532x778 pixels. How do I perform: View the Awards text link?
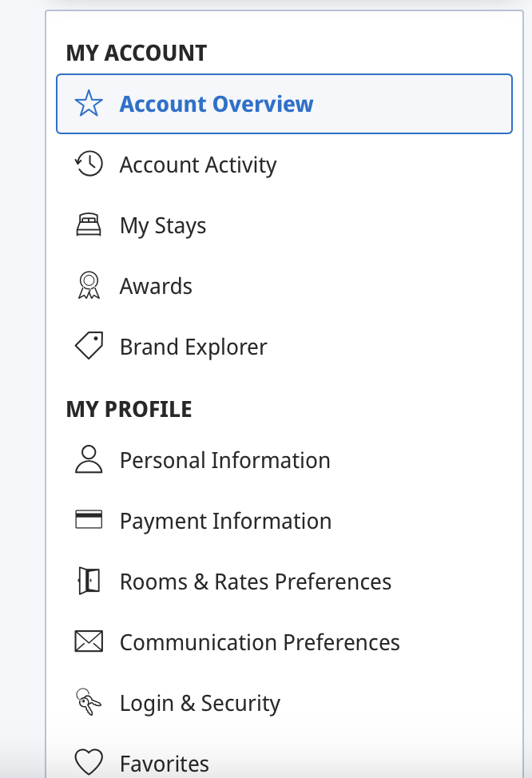pos(156,286)
